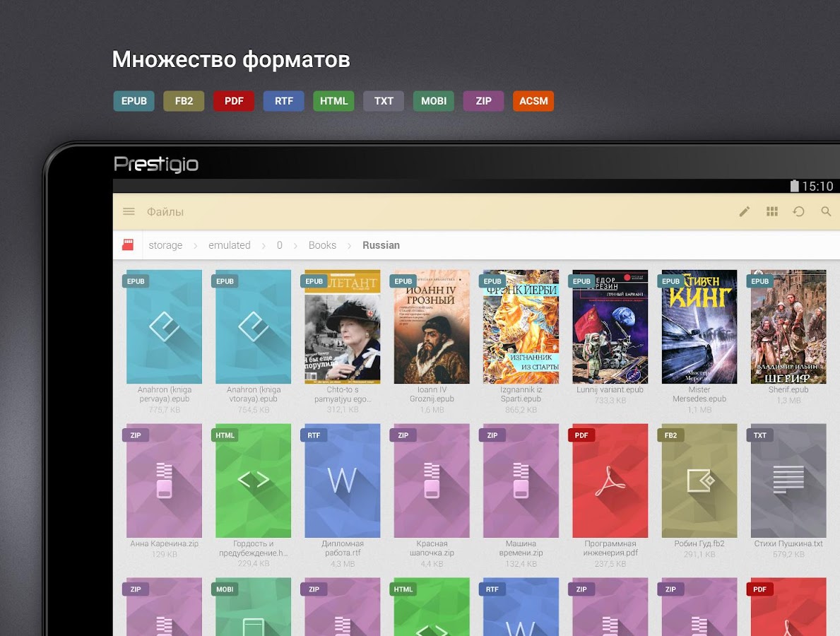Open Программная инженерия.pdf file icon
This screenshot has width=840, height=636.
tap(610, 481)
